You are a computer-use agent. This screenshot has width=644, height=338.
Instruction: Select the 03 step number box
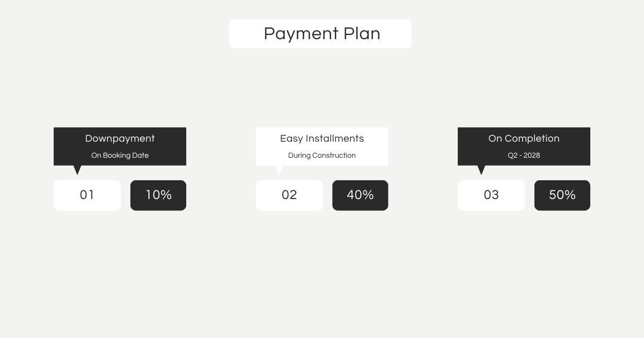point(491,195)
